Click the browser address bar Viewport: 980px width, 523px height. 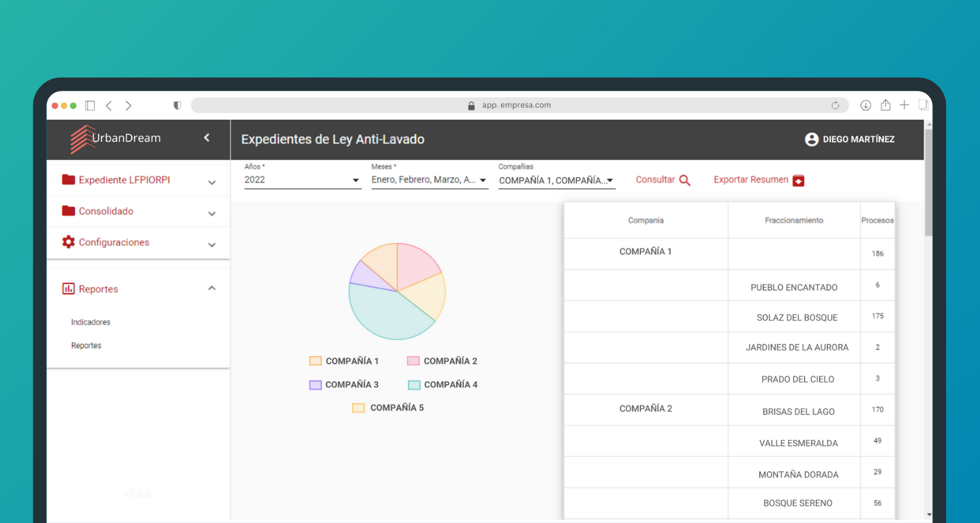[x=516, y=105]
